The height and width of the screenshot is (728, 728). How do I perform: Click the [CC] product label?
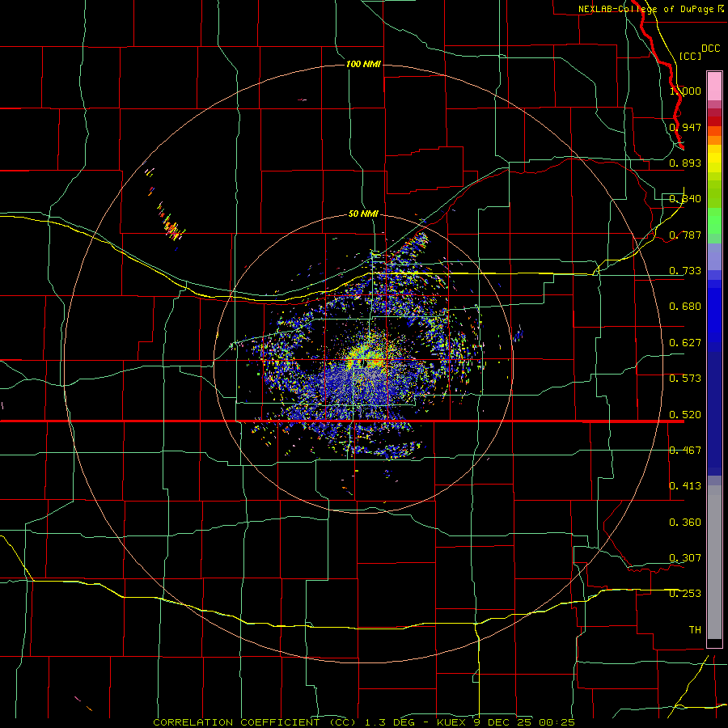pos(690,56)
